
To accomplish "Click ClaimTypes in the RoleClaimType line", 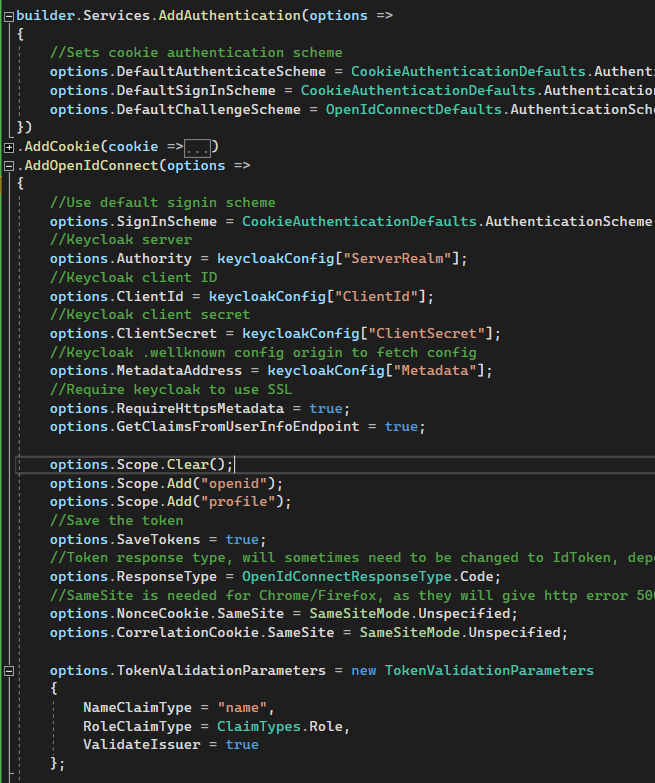I will click(x=259, y=726).
